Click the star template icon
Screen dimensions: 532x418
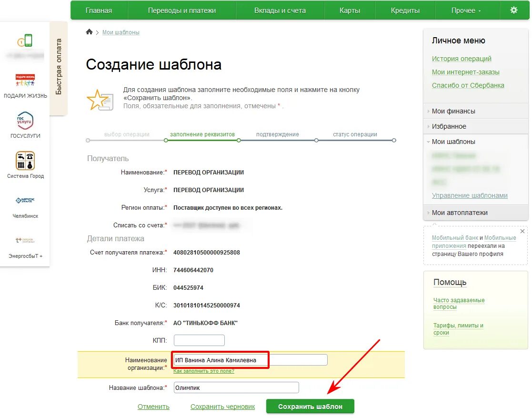pos(100,100)
